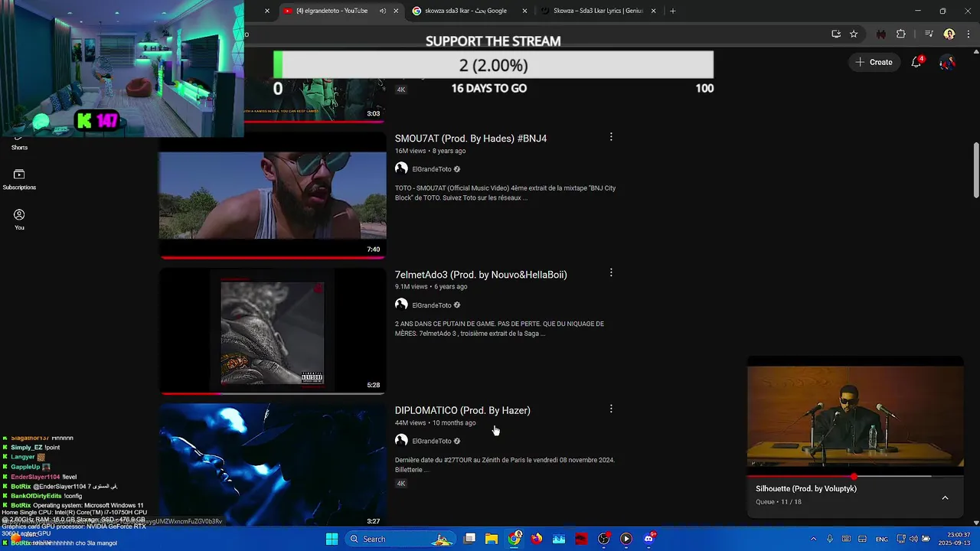The width and height of the screenshot is (980, 551).
Task: Mute the YouTube tab via speaker icon
Action: [382, 11]
